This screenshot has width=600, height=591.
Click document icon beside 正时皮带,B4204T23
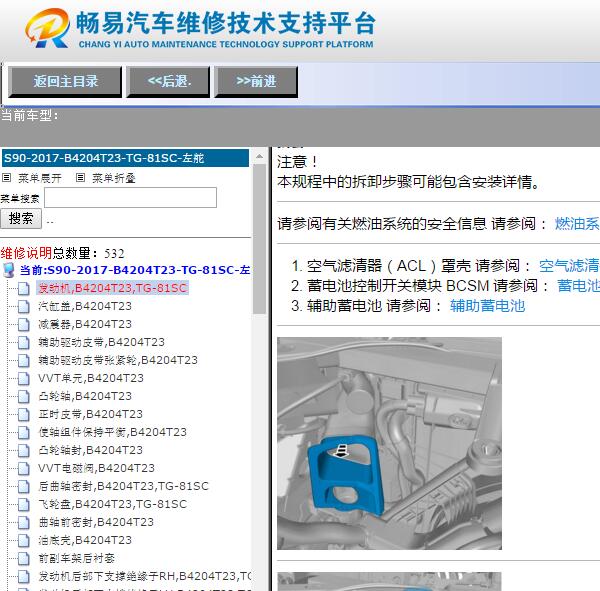(x=23, y=415)
